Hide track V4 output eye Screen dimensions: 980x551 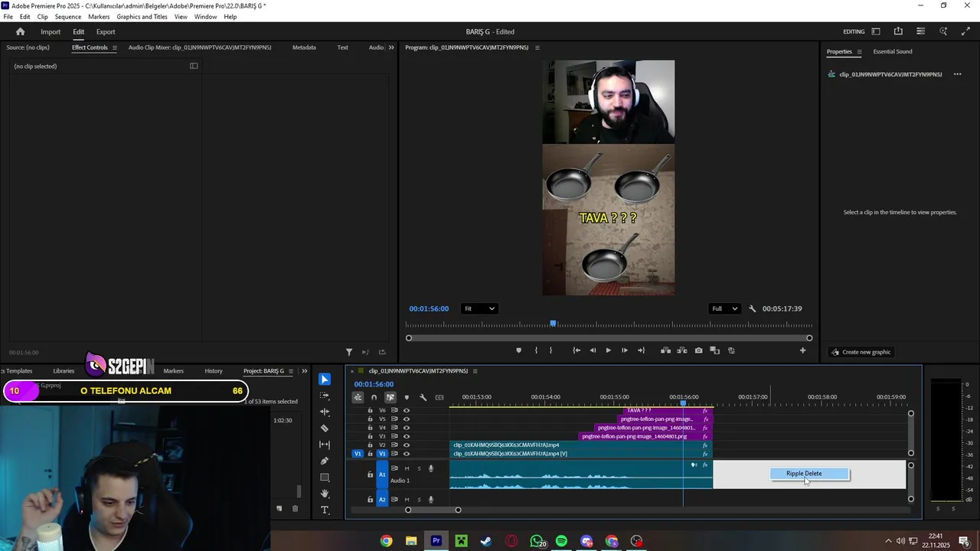tap(407, 428)
